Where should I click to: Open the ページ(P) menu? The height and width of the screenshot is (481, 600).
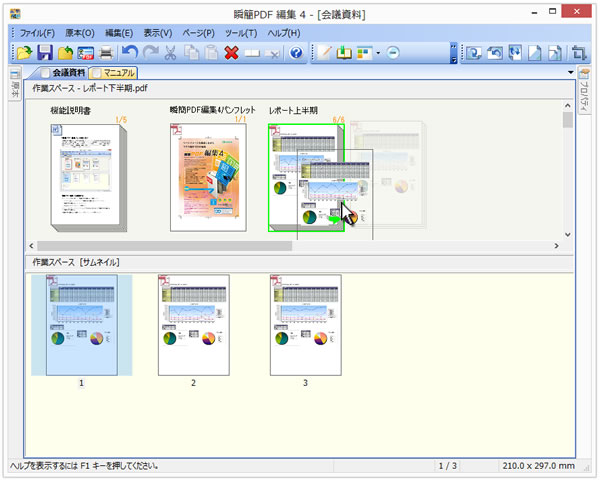[x=198, y=33]
